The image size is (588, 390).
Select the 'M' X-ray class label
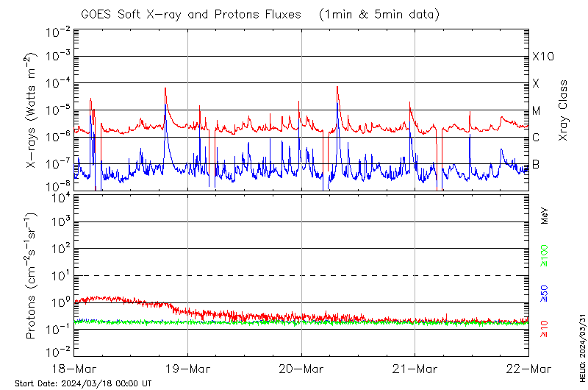(537, 110)
